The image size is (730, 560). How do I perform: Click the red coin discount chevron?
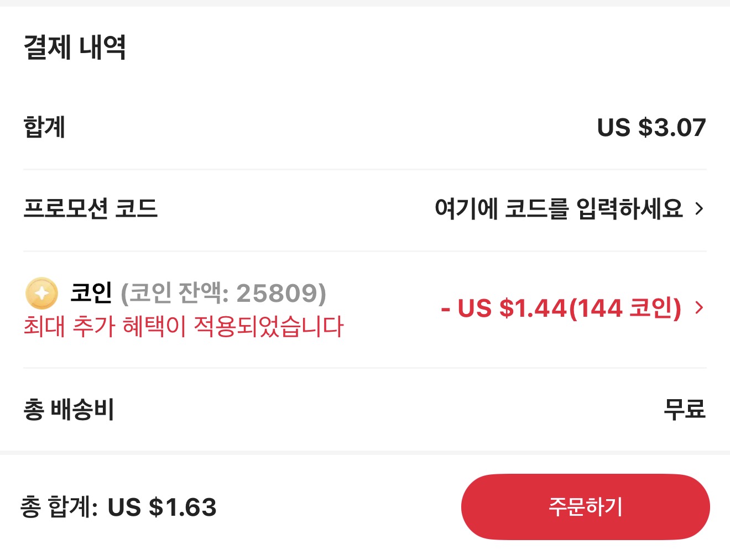point(701,308)
